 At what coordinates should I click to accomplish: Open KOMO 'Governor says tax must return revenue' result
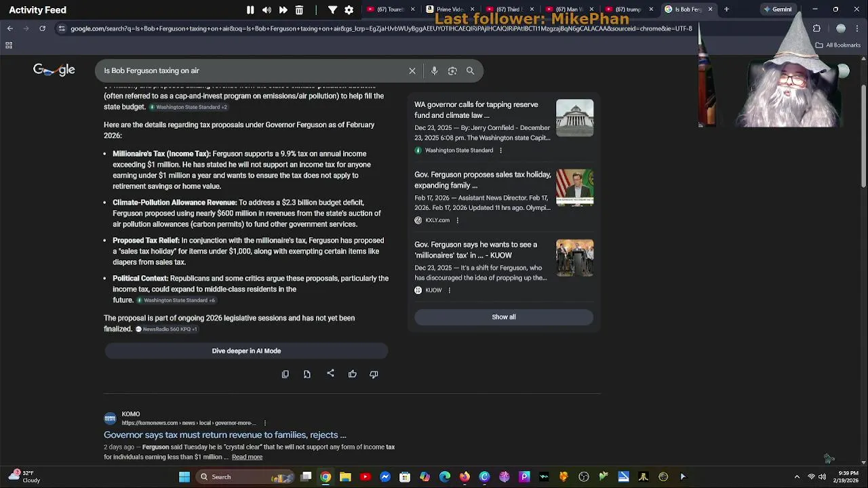(x=224, y=435)
